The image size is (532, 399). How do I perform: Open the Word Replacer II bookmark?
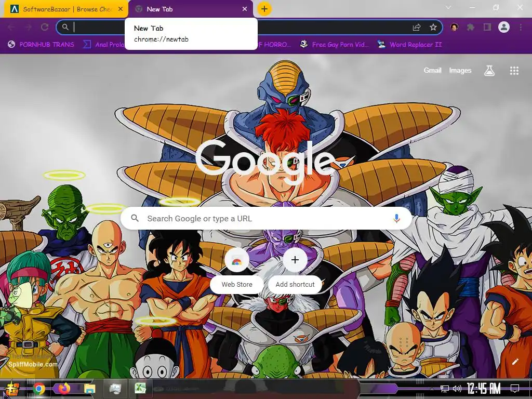tap(409, 45)
